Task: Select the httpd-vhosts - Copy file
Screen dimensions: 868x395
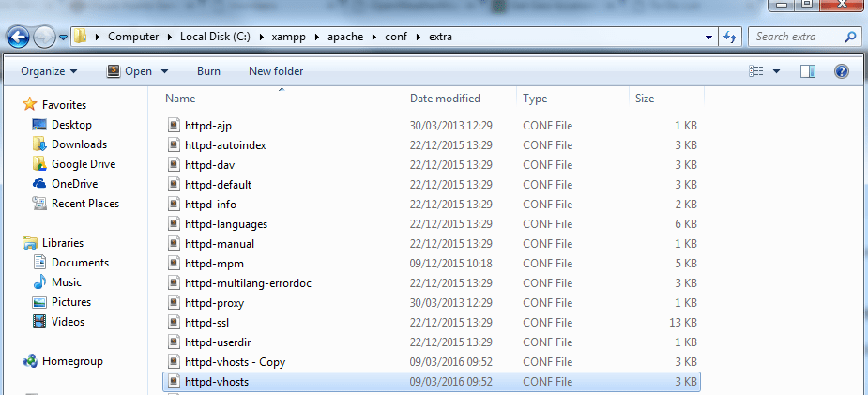Action: pyautogui.click(x=235, y=362)
